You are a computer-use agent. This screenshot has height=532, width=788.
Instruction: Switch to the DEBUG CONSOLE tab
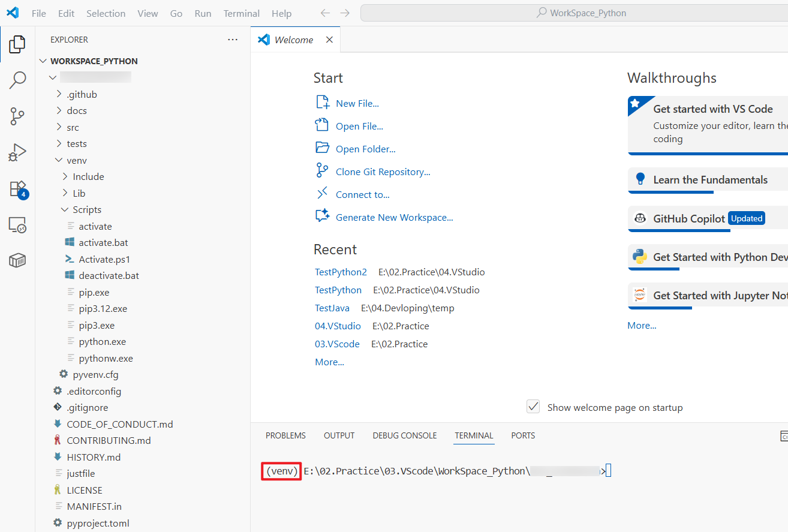click(405, 435)
